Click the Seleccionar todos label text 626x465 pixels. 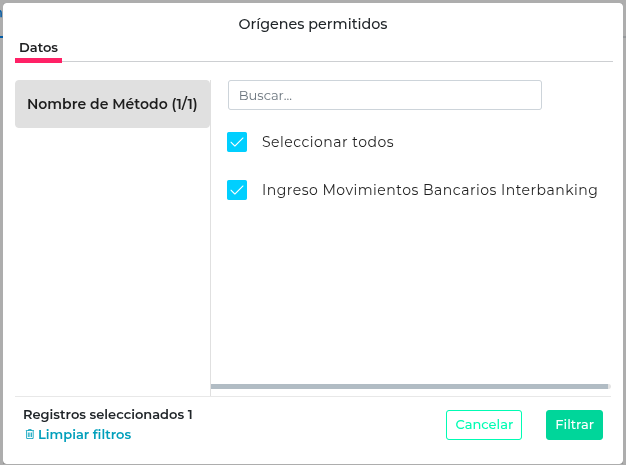328,142
